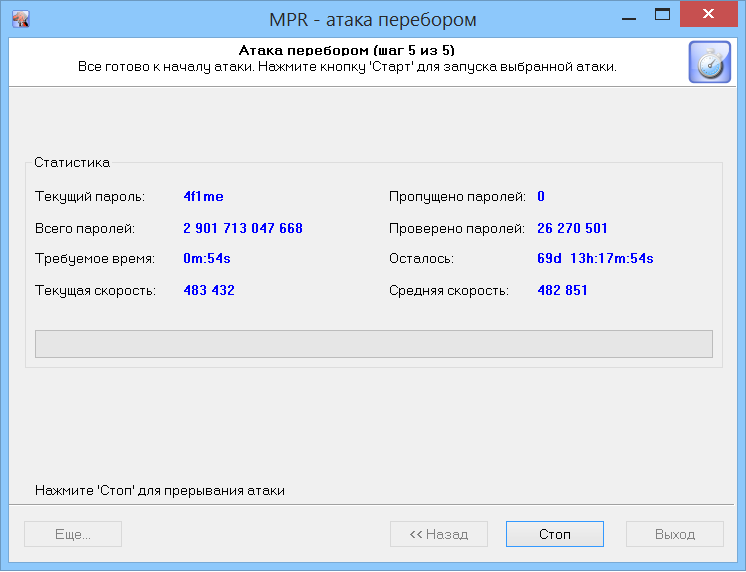Click average speed value 482 851
The height and width of the screenshot is (572, 746).
[x=562, y=290]
